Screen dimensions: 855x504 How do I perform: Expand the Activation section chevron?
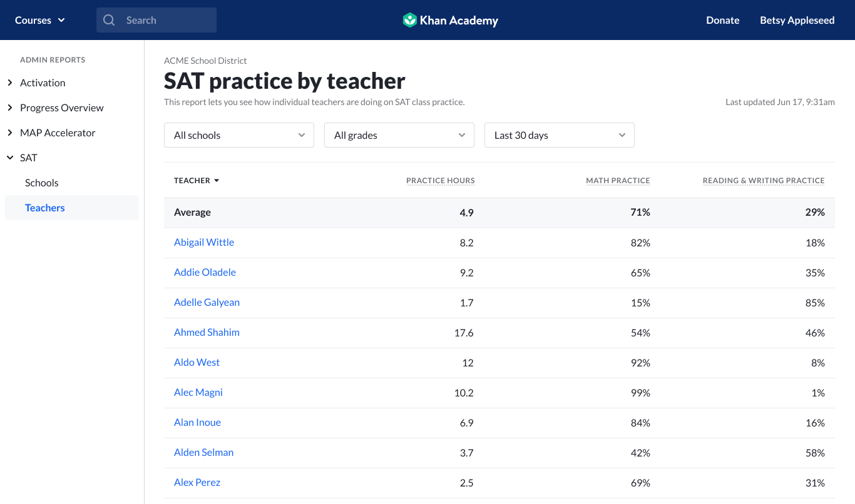click(10, 83)
